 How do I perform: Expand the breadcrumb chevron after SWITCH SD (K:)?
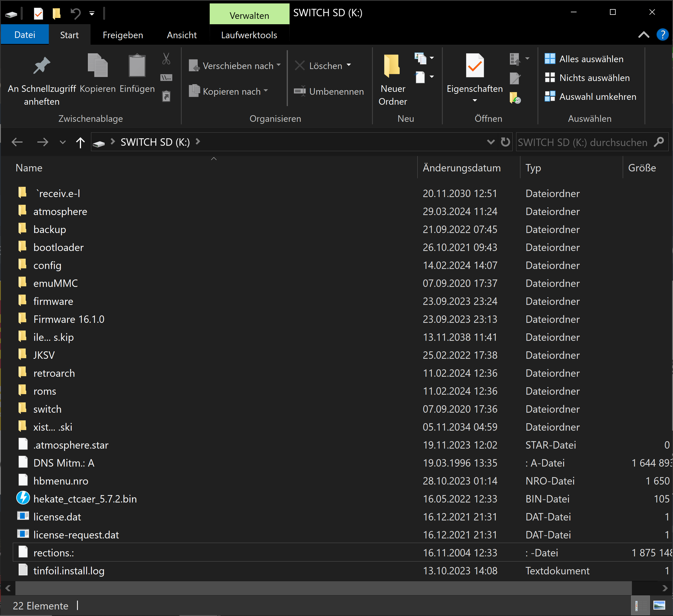[x=198, y=141]
